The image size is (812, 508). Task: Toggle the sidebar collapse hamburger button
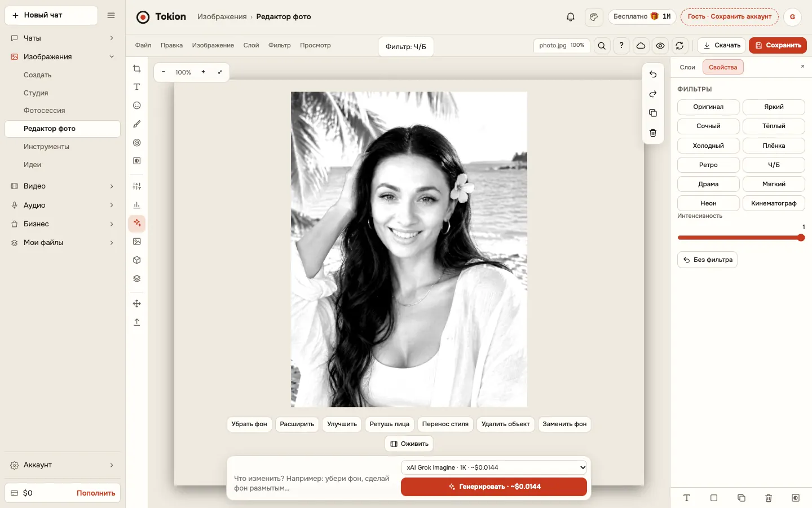pyautogui.click(x=111, y=15)
